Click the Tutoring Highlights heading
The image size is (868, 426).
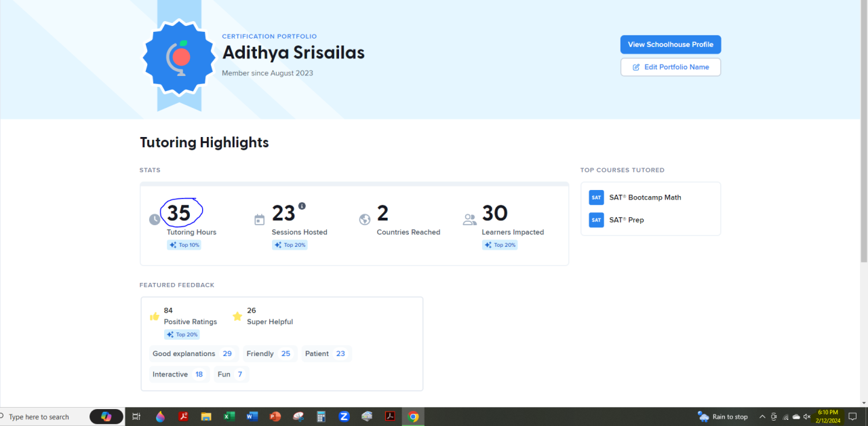pyautogui.click(x=204, y=142)
